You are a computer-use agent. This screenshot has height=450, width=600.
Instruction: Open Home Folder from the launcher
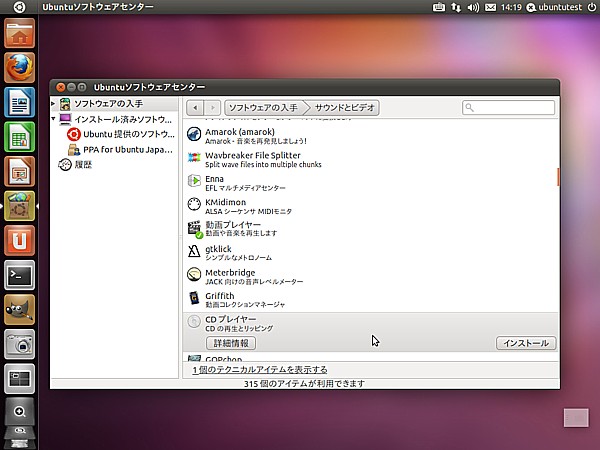tap(20, 33)
